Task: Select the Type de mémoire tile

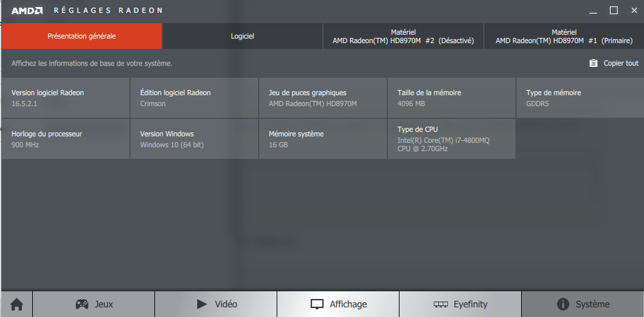Action: pyautogui.click(x=580, y=98)
